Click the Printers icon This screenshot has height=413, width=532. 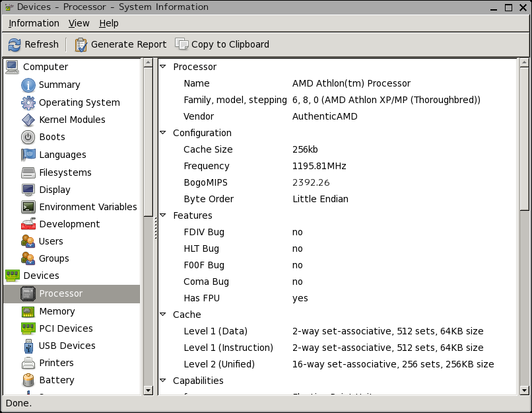[x=28, y=363]
